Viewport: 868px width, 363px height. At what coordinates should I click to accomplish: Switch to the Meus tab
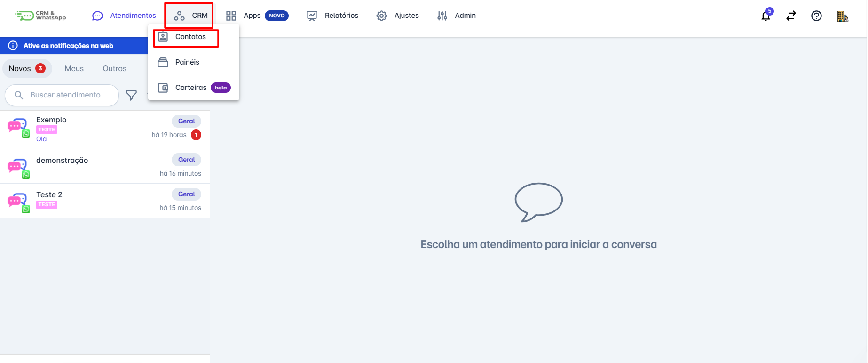pos(74,69)
